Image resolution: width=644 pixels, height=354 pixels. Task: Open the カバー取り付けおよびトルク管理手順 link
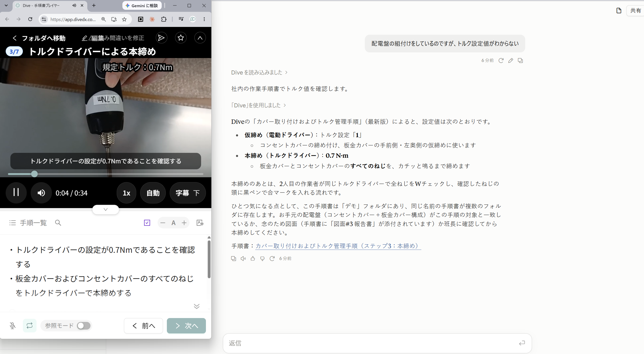pos(338,246)
